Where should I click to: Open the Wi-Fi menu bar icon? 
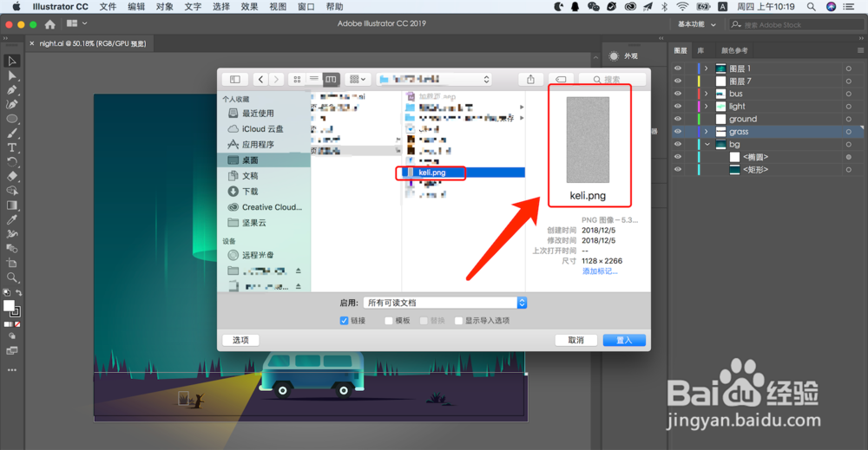682,7
